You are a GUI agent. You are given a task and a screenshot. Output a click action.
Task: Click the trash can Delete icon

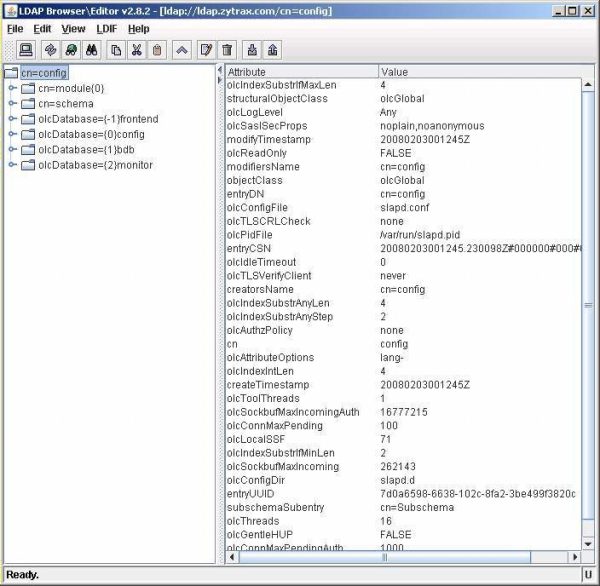(227, 49)
